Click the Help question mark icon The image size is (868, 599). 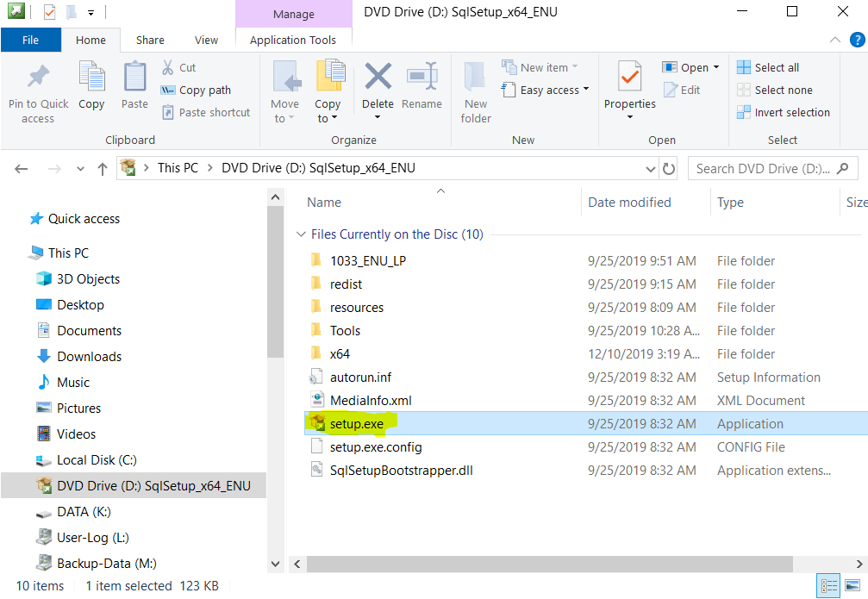[x=857, y=40]
